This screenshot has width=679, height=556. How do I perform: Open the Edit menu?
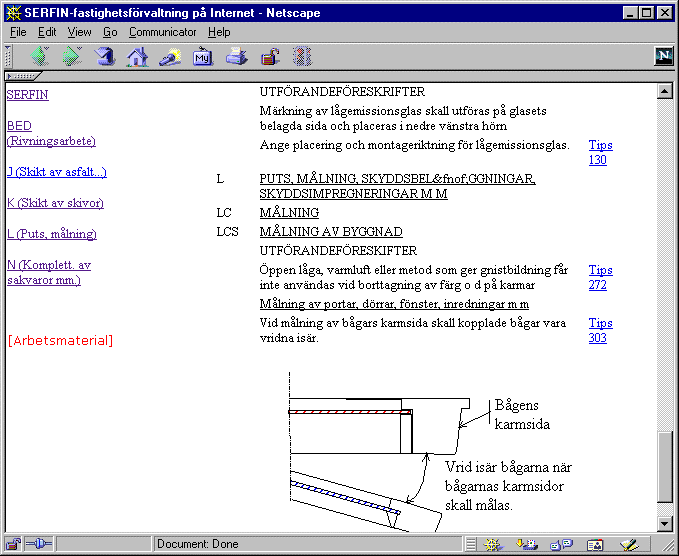[x=47, y=32]
